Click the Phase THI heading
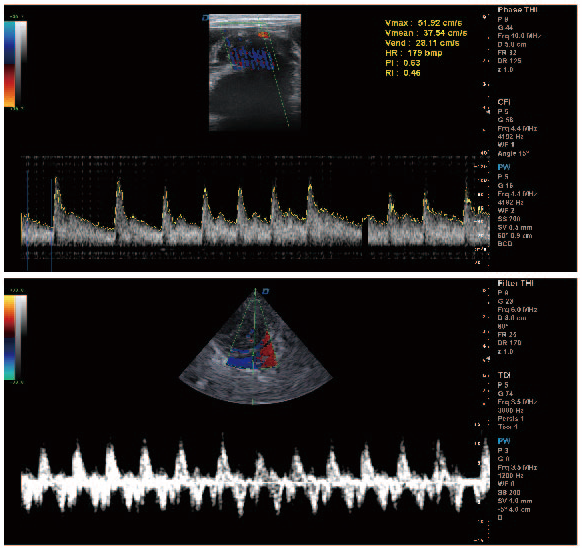The image size is (582, 548). (517, 10)
